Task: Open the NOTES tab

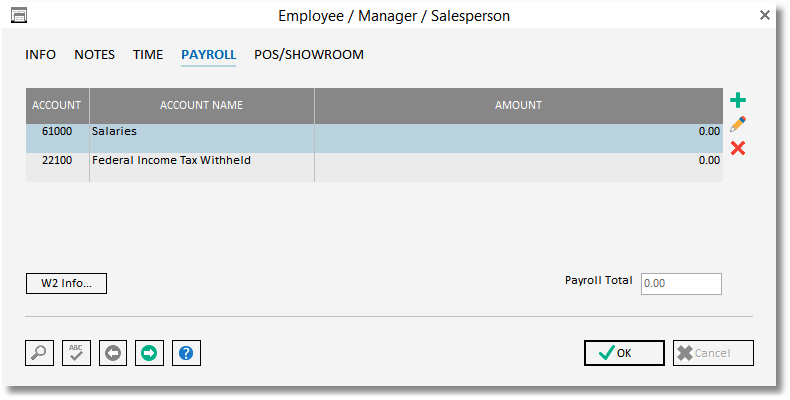Action: [95, 54]
